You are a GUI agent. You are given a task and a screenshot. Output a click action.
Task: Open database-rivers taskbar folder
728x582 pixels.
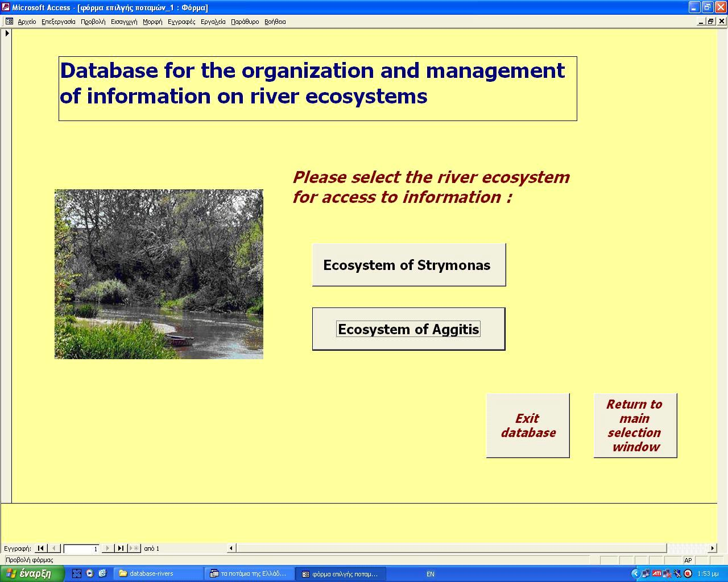pyautogui.click(x=159, y=574)
